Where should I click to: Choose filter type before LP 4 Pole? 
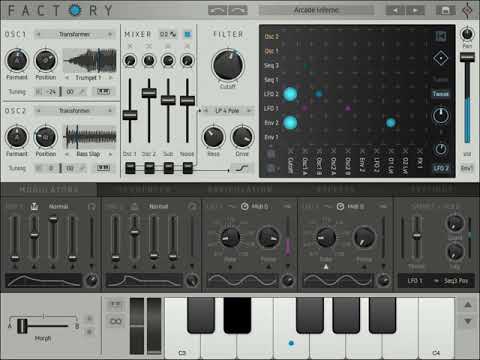[206, 110]
